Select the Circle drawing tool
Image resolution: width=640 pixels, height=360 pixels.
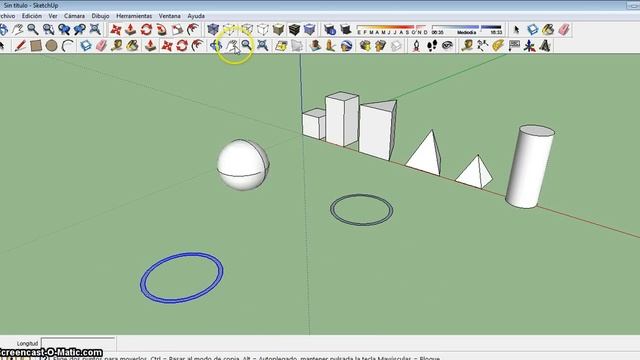[51, 46]
